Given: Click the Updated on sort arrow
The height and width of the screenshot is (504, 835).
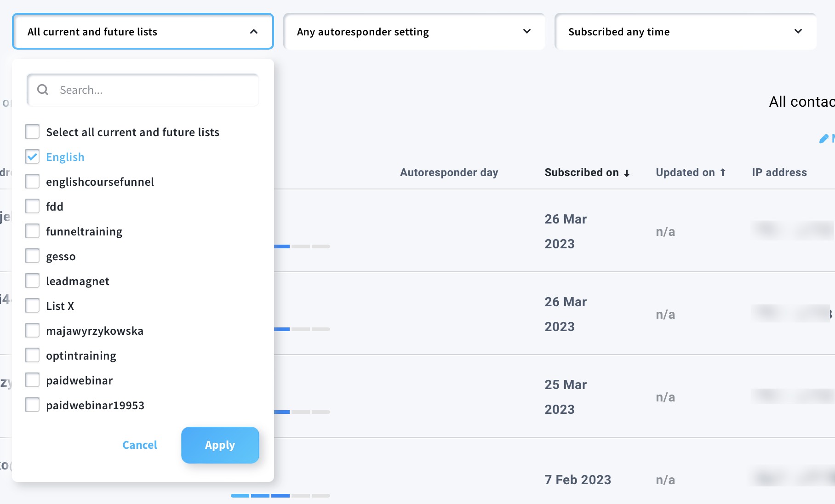Looking at the screenshot, I should click(x=723, y=172).
